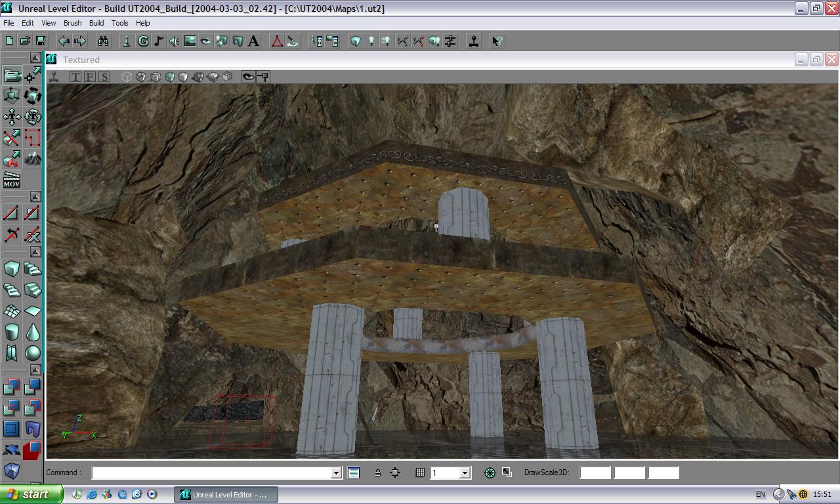Collapse the brush builders section arrow
Image resolution: width=840 pixels, height=504 pixels.
[x=35, y=252]
